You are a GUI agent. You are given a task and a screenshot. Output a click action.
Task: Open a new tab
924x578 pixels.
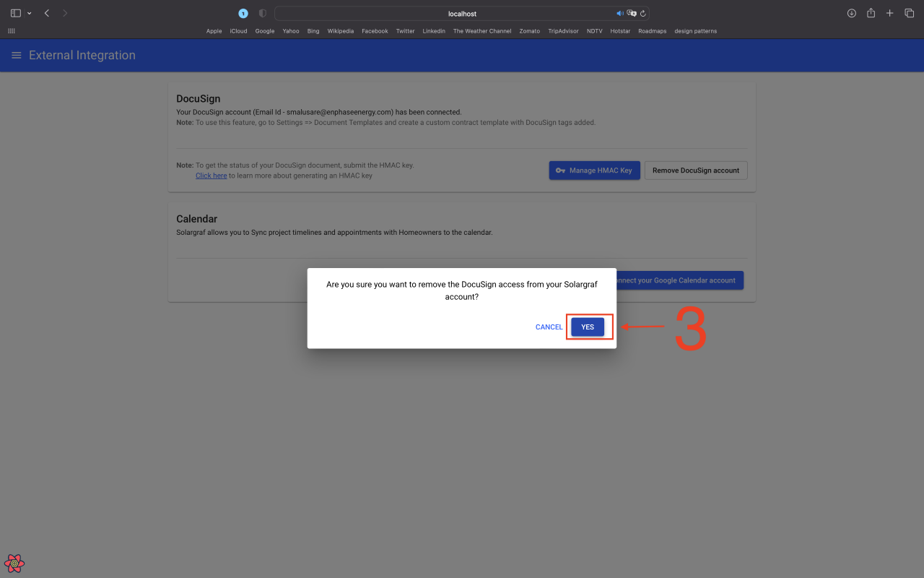pos(889,12)
